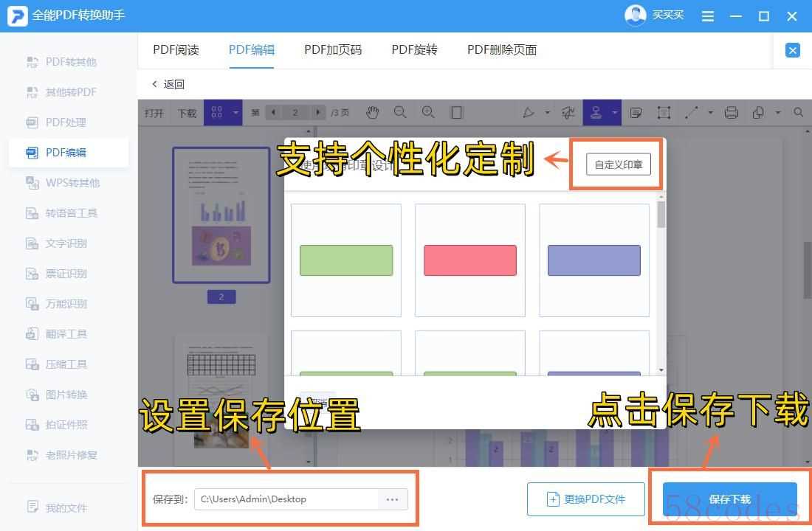This screenshot has width=812, height=531.
Task: Toggle the thumbnail grid view button
Action: click(216, 113)
